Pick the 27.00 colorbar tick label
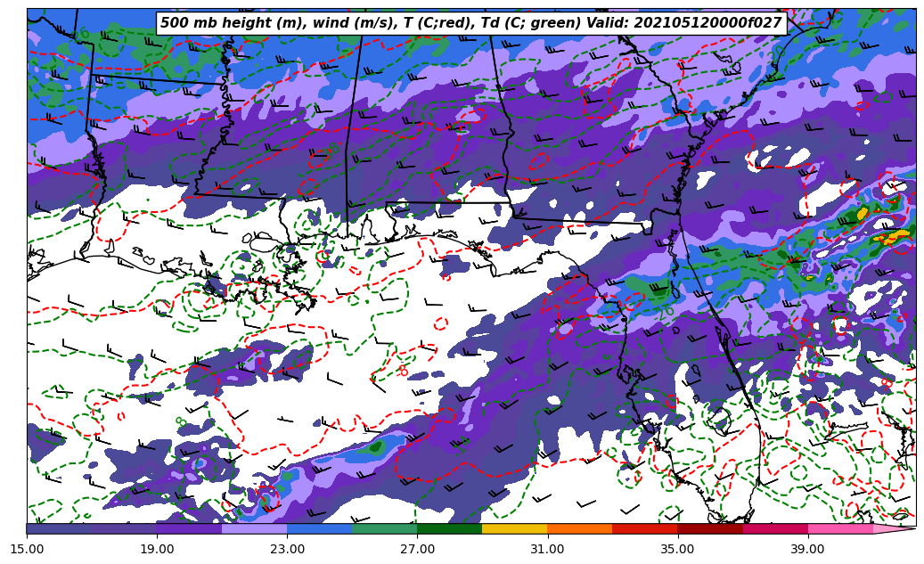 click(x=417, y=549)
